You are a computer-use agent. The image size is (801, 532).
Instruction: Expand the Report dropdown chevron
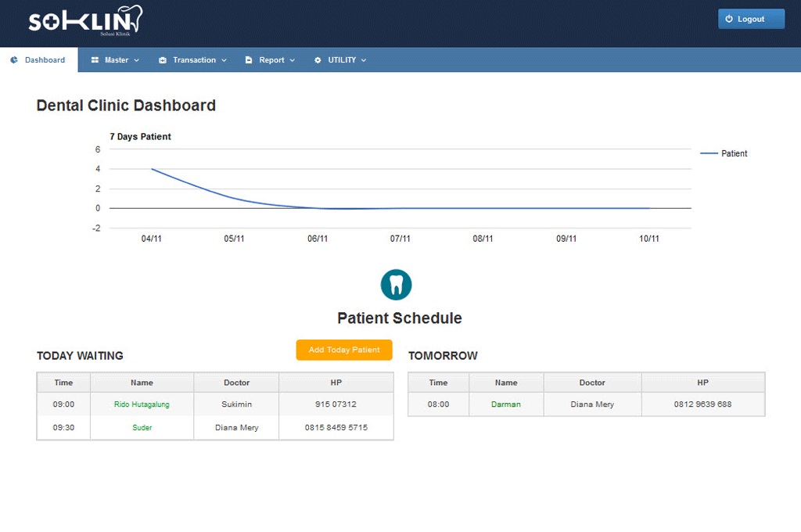pyautogui.click(x=293, y=60)
